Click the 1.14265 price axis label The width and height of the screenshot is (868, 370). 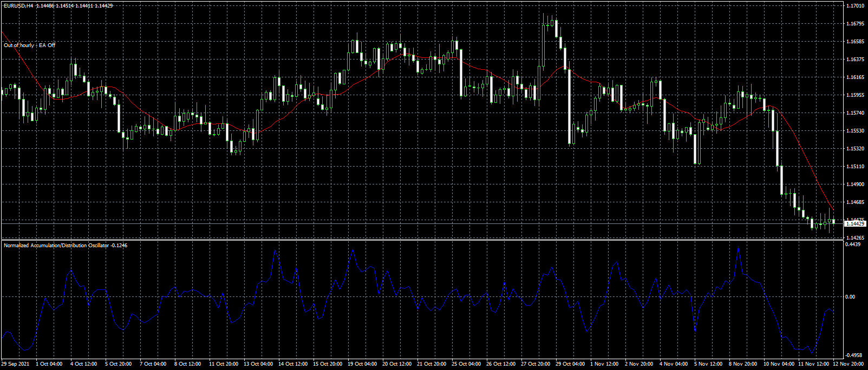(855, 237)
